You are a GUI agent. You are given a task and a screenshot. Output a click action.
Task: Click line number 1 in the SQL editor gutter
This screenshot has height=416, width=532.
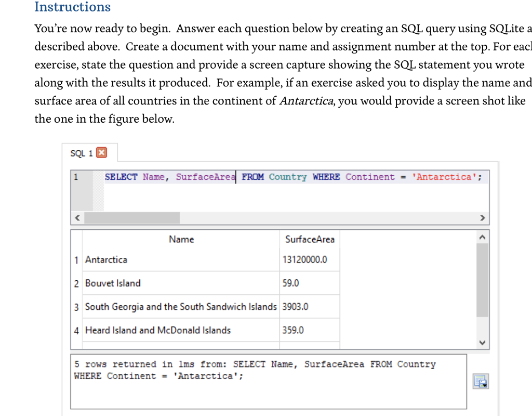pyautogui.click(x=76, y=177)
